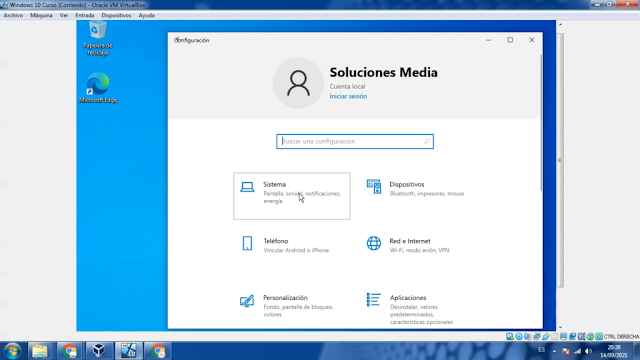Click the CTRL DERECHA host key indicator
This screenshot has height=360, width=640.
[x=621, y=337]
